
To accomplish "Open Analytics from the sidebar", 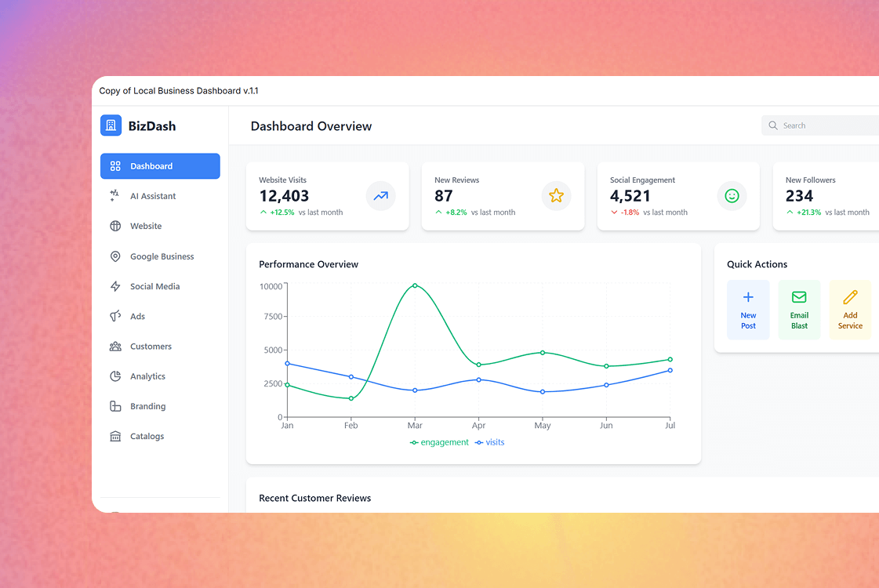I will (114, 376).
